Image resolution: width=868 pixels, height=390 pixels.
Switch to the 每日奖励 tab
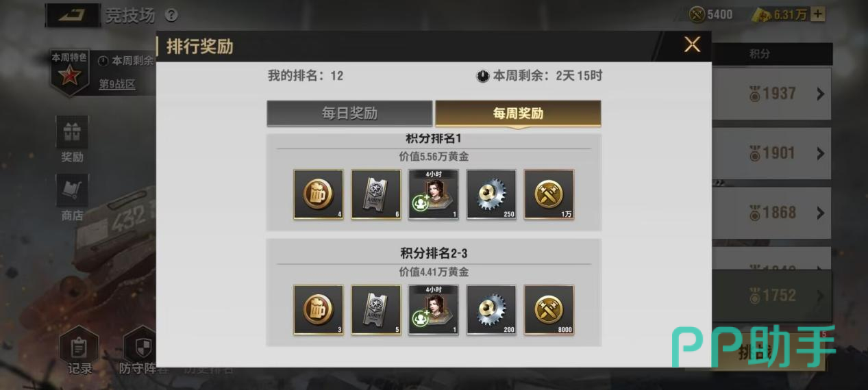click(x=349, y=114)
